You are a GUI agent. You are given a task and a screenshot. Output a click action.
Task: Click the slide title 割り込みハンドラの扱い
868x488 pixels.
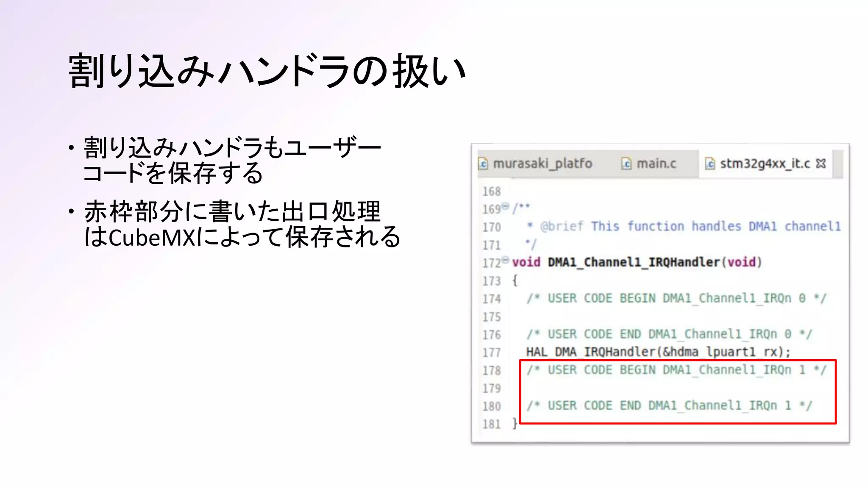tap(267, 71)
